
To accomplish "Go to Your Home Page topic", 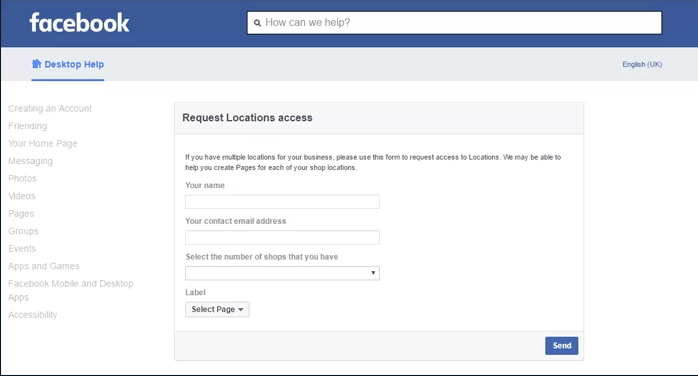I will [43, 143].
